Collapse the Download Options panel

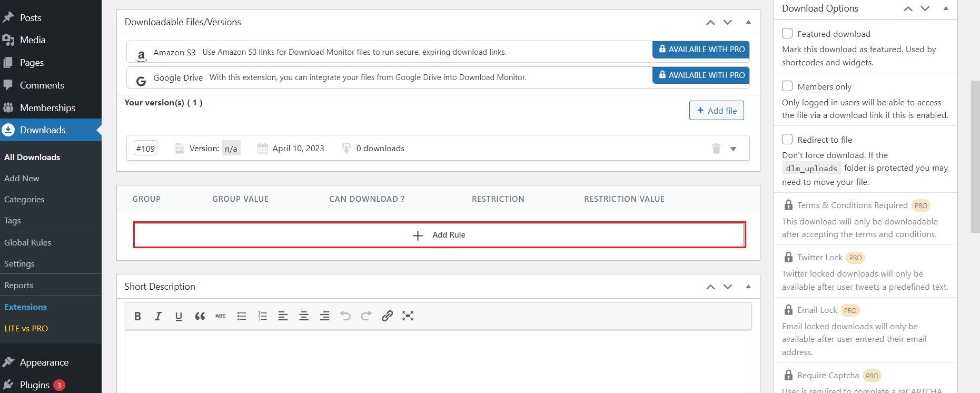[946, 8]
